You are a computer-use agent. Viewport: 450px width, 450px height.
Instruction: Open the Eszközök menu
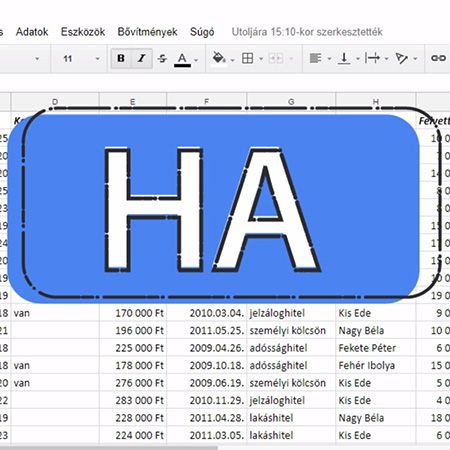pos(83,32)
